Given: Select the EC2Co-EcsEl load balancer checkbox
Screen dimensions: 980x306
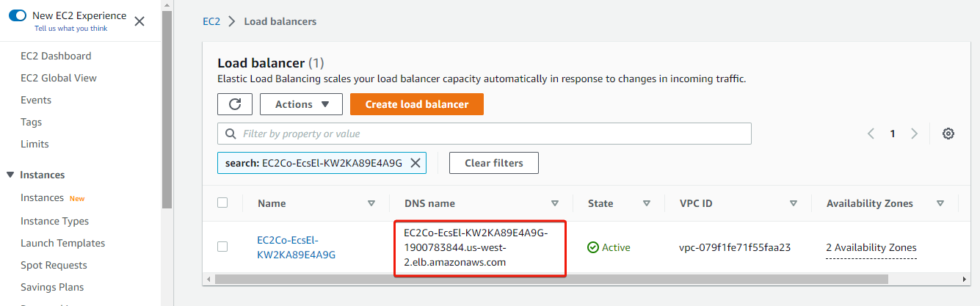Looking at the screenshot, I should coord(222,247).
